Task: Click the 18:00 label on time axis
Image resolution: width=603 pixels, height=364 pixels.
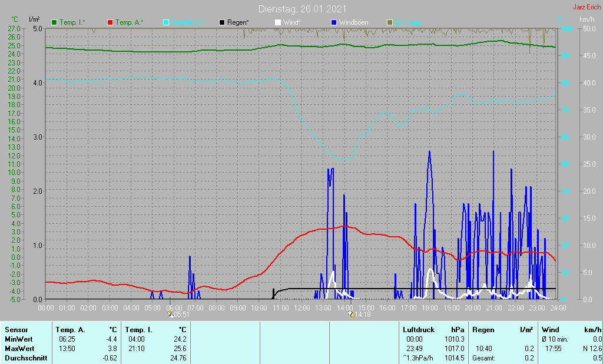Action: coord(430,308)
